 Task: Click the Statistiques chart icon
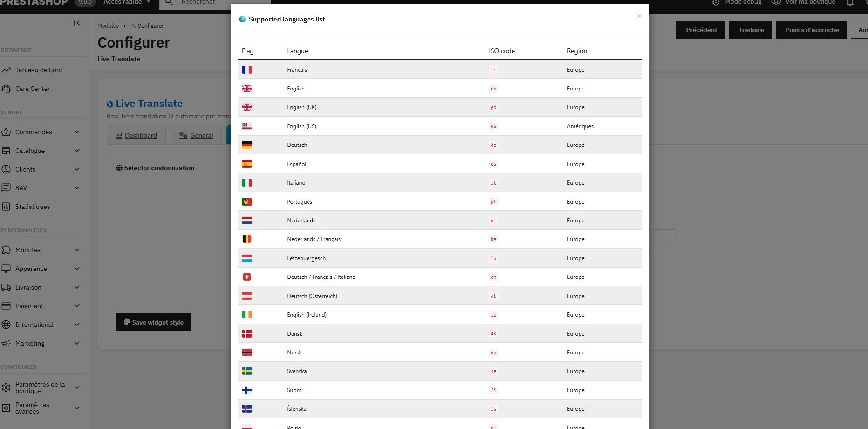[6, 207]
